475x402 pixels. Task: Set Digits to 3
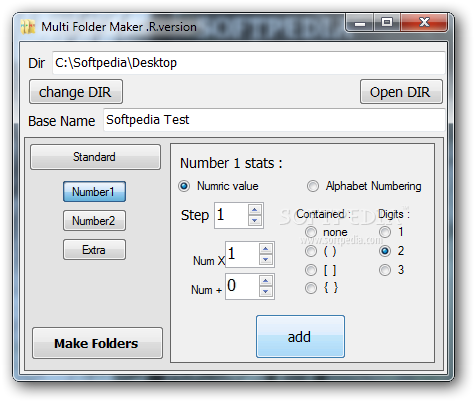tap(385, 270)
